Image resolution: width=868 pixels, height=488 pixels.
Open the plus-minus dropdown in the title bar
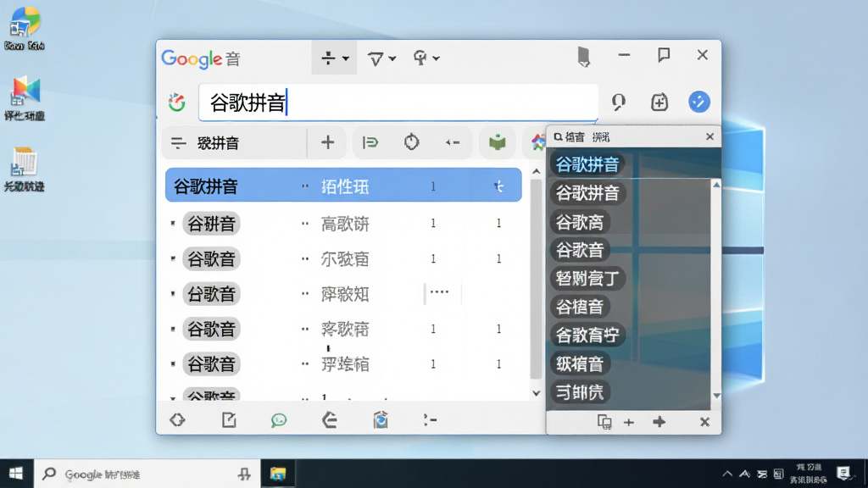pyautogui.click(x=334, y=58)
